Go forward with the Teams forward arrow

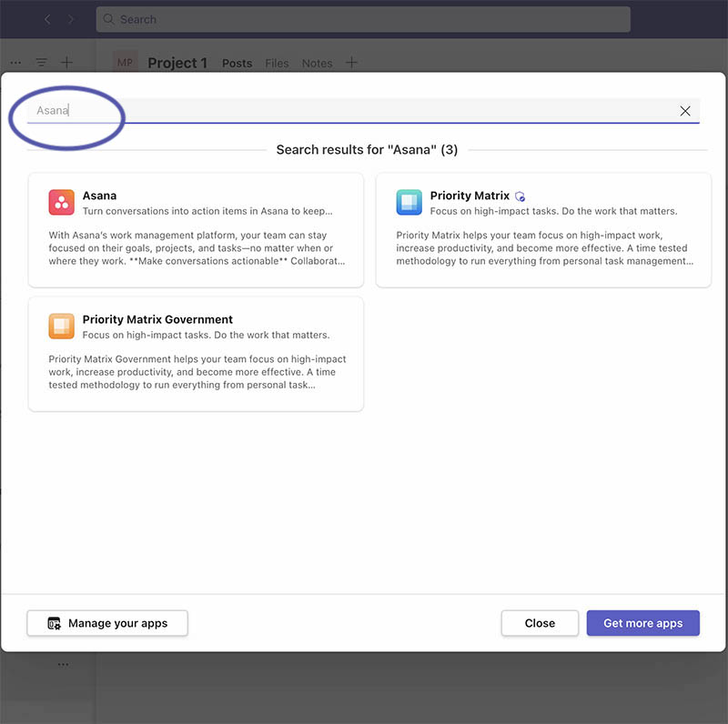(71, 19)
